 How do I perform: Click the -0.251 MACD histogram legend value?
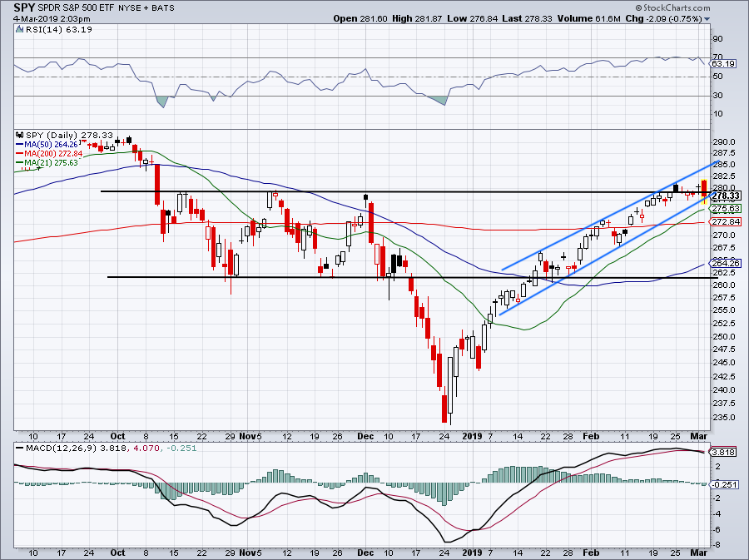coord(181,448)
